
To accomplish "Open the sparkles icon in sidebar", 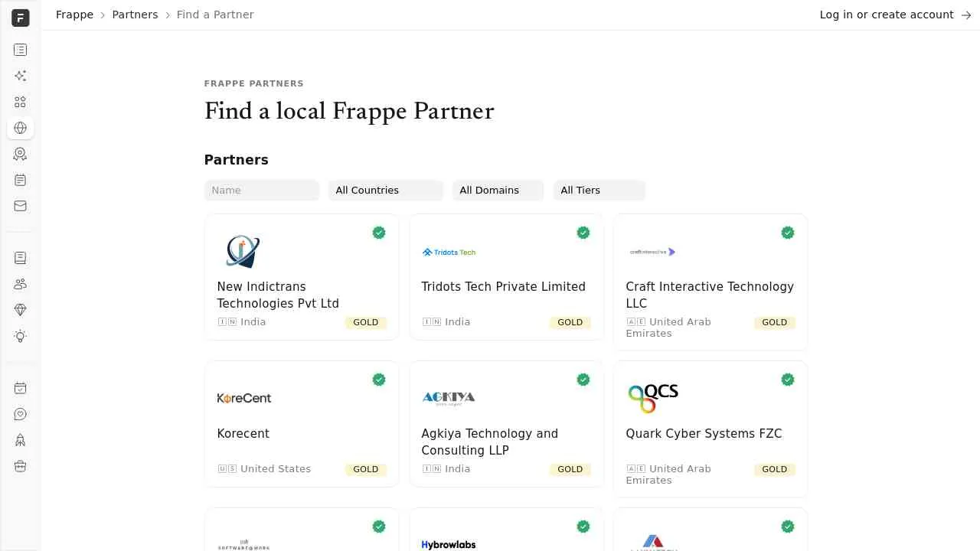I will (x=21, y=76).
